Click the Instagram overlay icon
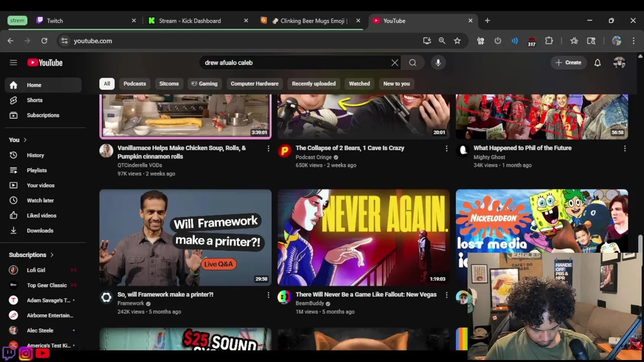The image size is (644, 362). coord(25,353)
